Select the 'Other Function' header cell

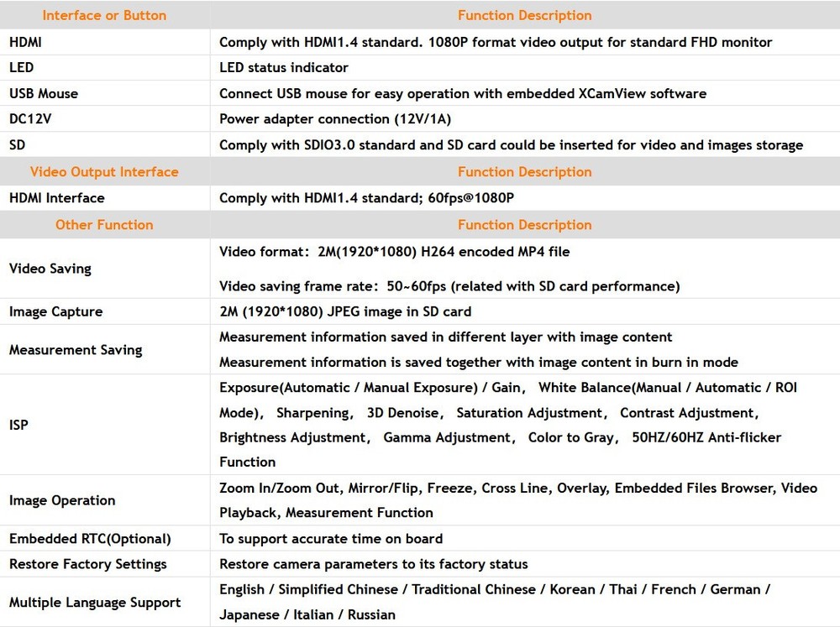tap(104, 224)
